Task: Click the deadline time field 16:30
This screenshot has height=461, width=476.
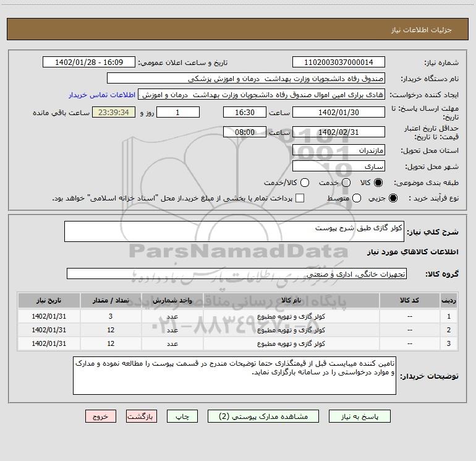Action: (x=245, y=113)
